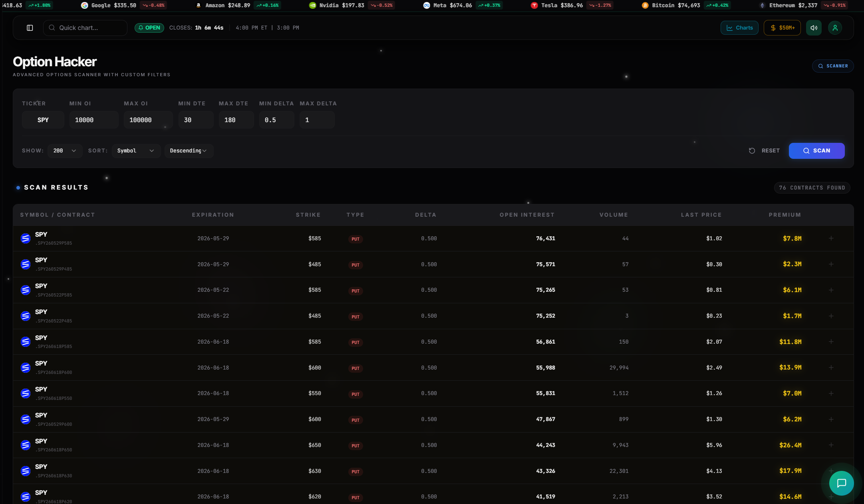Click the SCANNER badge button
The width and height of the screenshot is (864, 504).
coord(833,66)
